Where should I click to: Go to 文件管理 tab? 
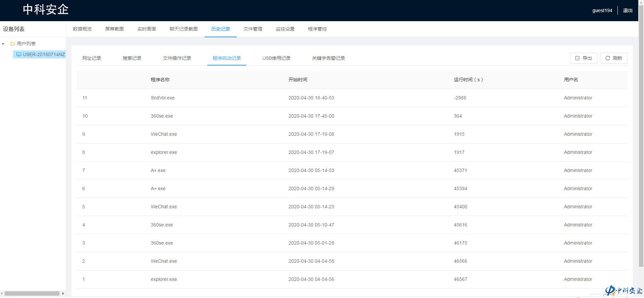pos(253,29)
